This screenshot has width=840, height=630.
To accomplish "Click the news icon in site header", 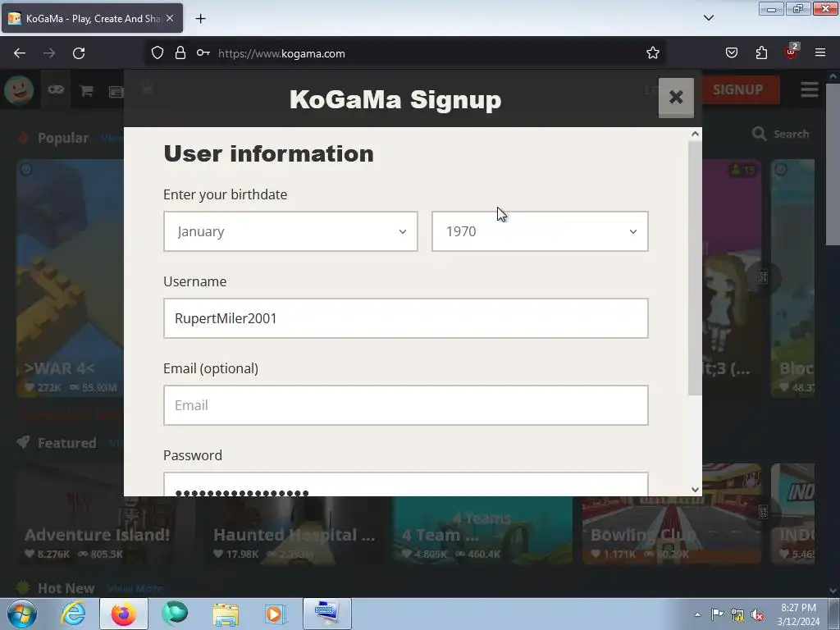I will click(116, 92).
